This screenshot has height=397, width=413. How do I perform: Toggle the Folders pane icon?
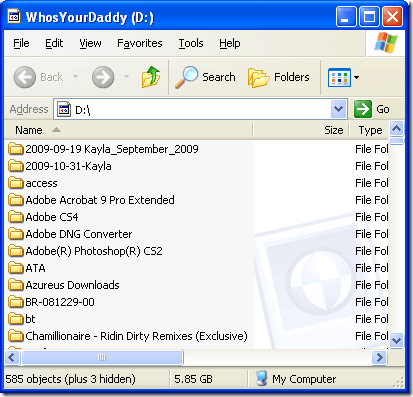(x=258, y=77)
